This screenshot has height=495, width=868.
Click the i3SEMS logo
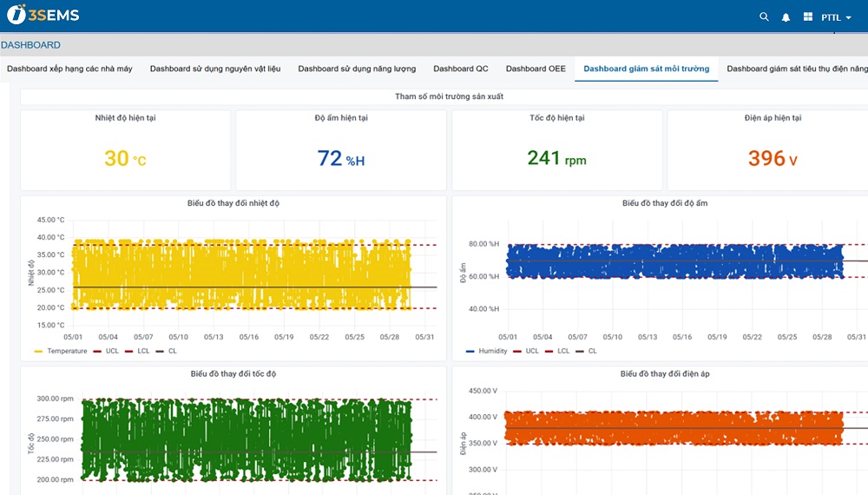(x=43, y=15)
